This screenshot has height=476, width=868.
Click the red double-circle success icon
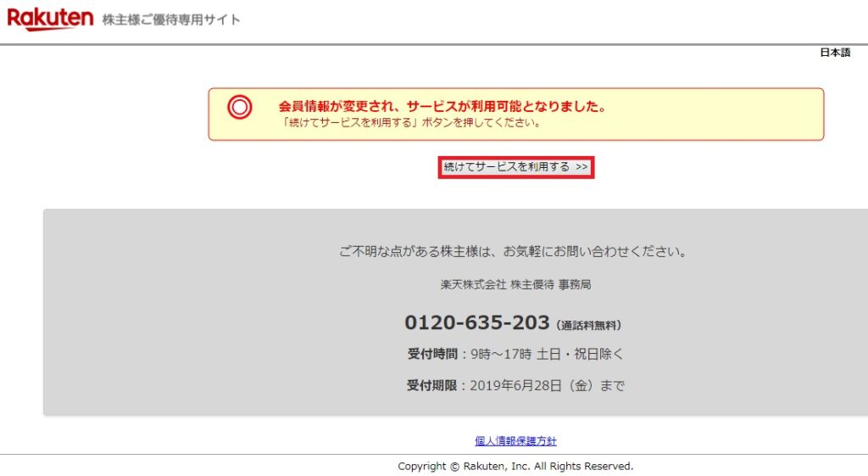(240, 107)
